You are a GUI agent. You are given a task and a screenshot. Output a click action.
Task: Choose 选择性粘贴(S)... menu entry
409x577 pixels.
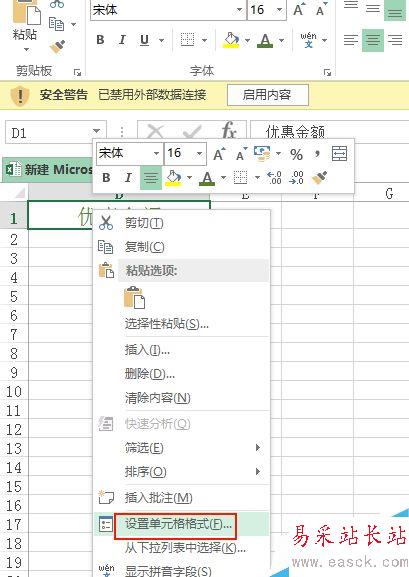(x=182, y=324)
